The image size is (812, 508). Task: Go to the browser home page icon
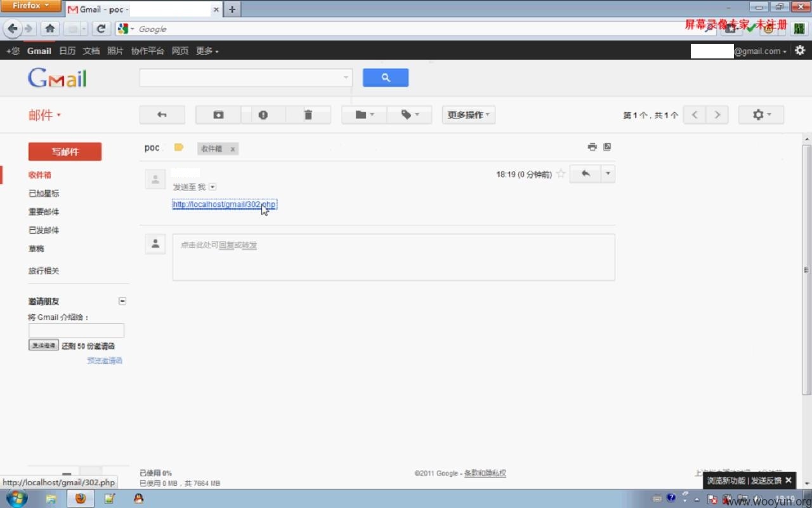(x=50, y=29)
